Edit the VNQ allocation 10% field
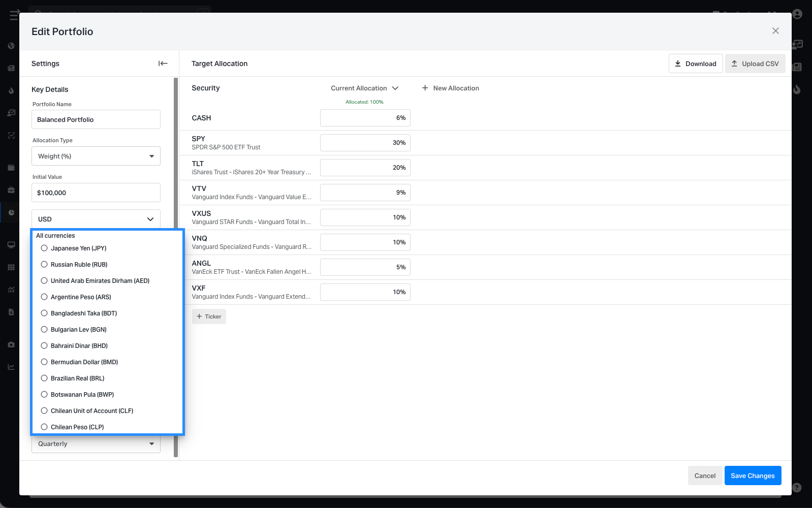 pyautogui.click(x=365, y=242)
